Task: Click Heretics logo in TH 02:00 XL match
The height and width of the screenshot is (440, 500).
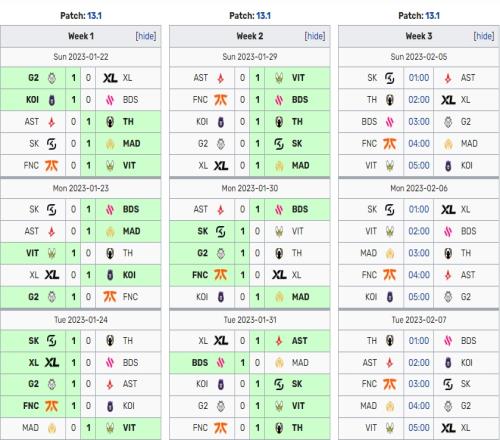Action: (x=390, y=100)
